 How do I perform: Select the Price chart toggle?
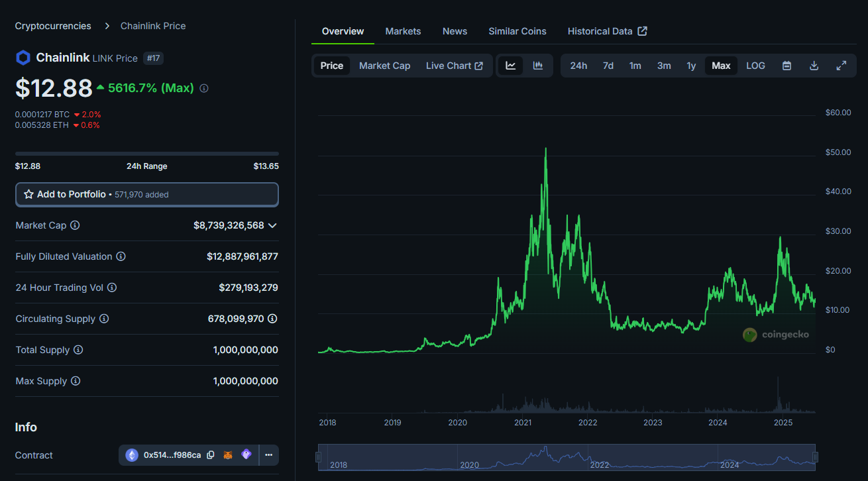pyautogui.click(x=332, y=66)
